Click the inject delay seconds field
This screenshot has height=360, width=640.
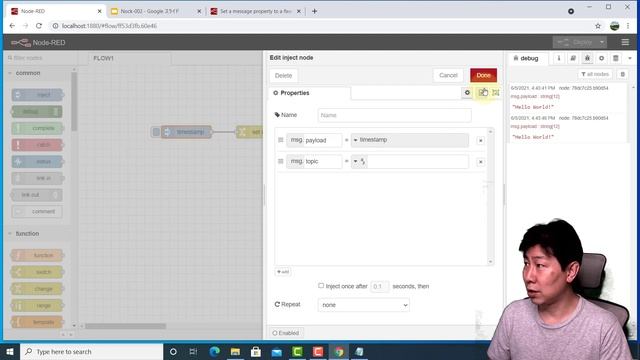tap(379, 287)
